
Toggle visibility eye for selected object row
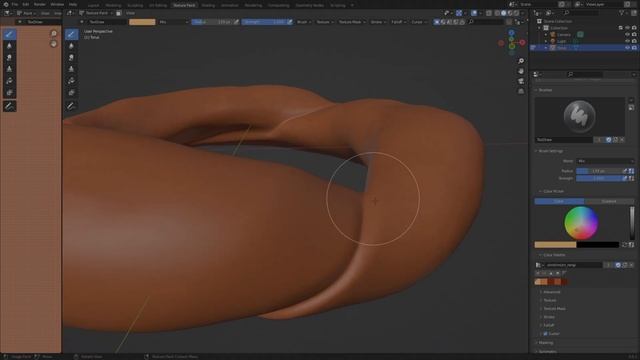point(627,48)
